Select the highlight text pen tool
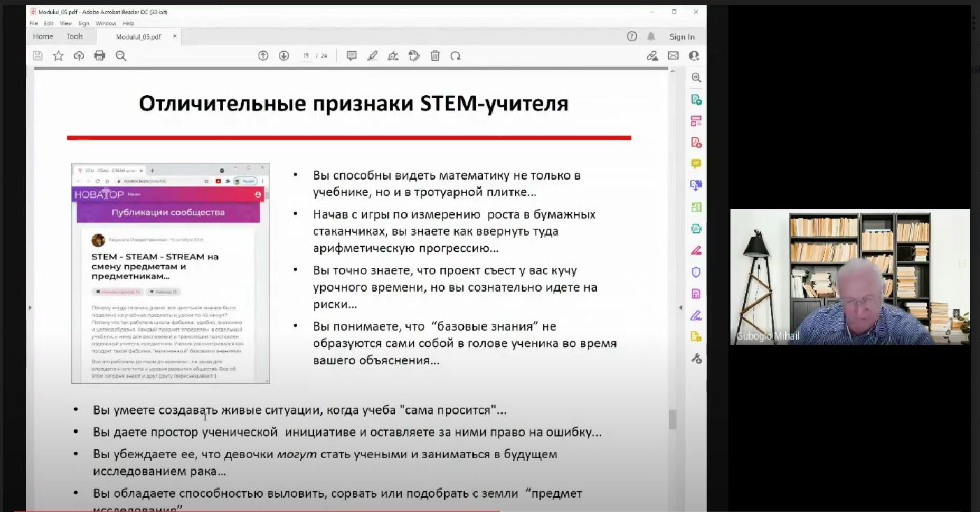 (373, 56)
